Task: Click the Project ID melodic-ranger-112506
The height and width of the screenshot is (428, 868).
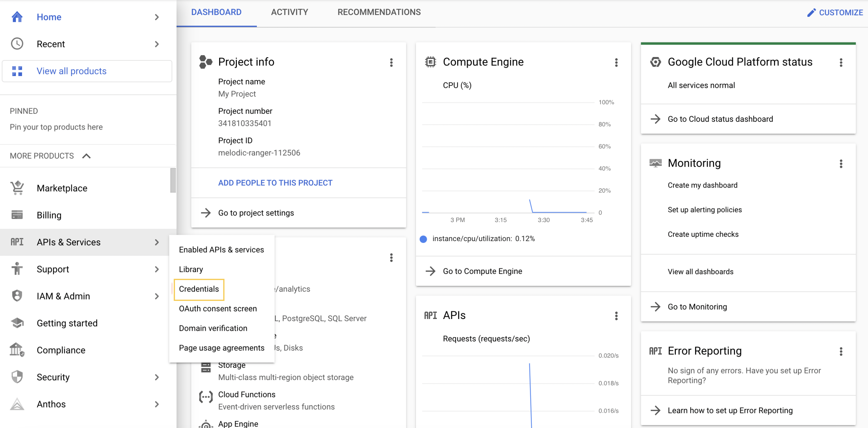Action: click(x=259, y=153)
